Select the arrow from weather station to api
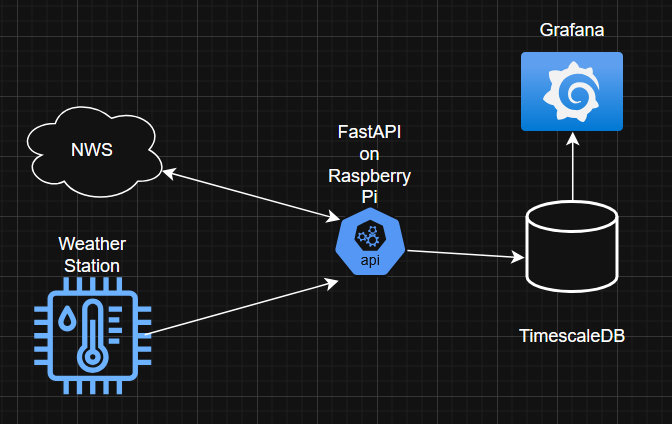 tap(242, 307)
